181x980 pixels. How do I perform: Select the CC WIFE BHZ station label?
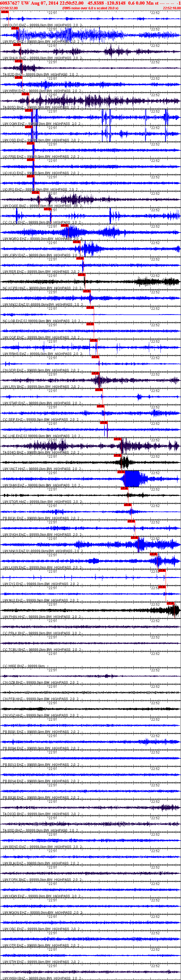24,666
